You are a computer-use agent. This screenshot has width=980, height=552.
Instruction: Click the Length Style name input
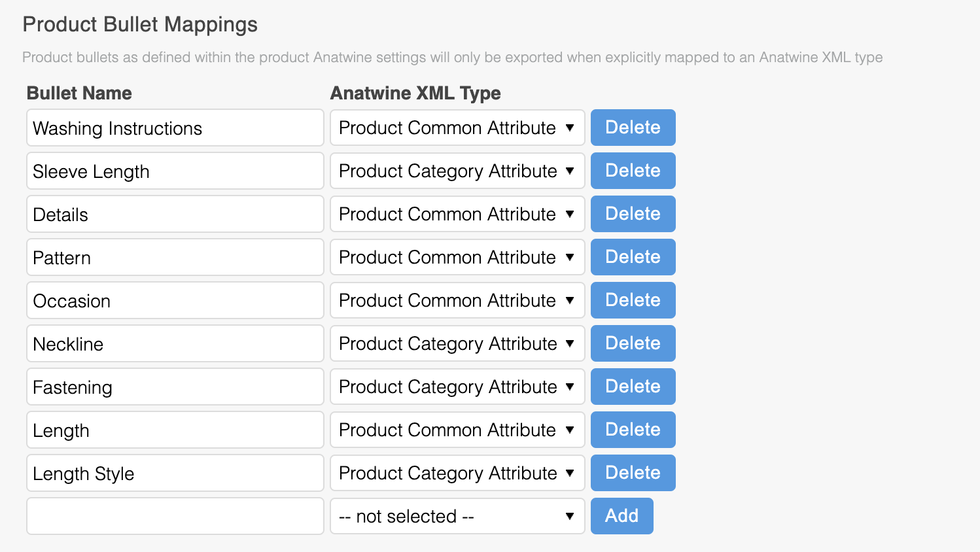click(175, 473)
